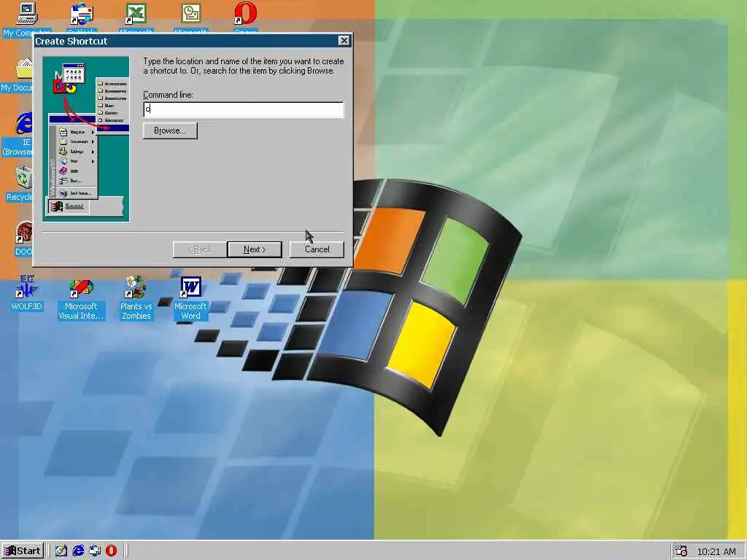Click the Browse... button
The width and height of the screenshot is (747, 560).
[170, 131]
